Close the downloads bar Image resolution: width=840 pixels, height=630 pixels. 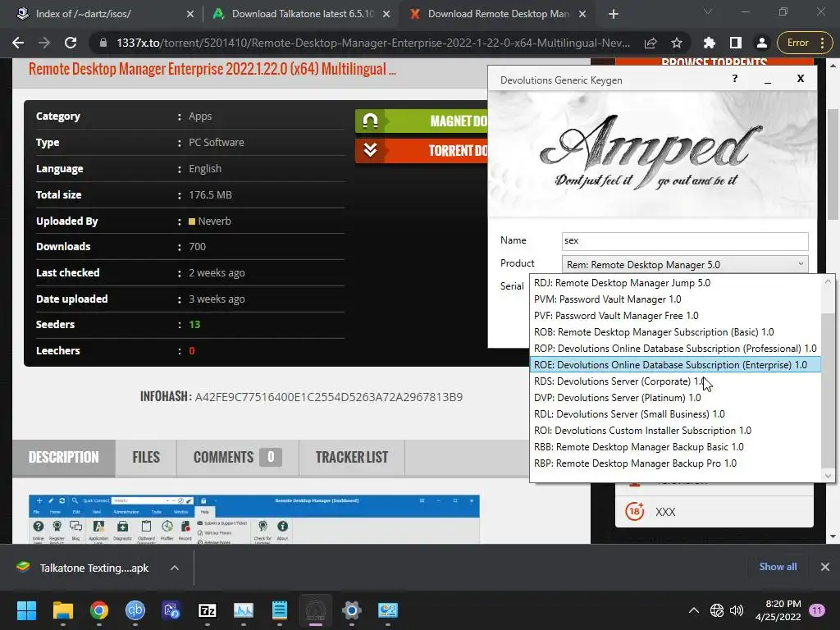pyautogui.click(x=825, y=567)
